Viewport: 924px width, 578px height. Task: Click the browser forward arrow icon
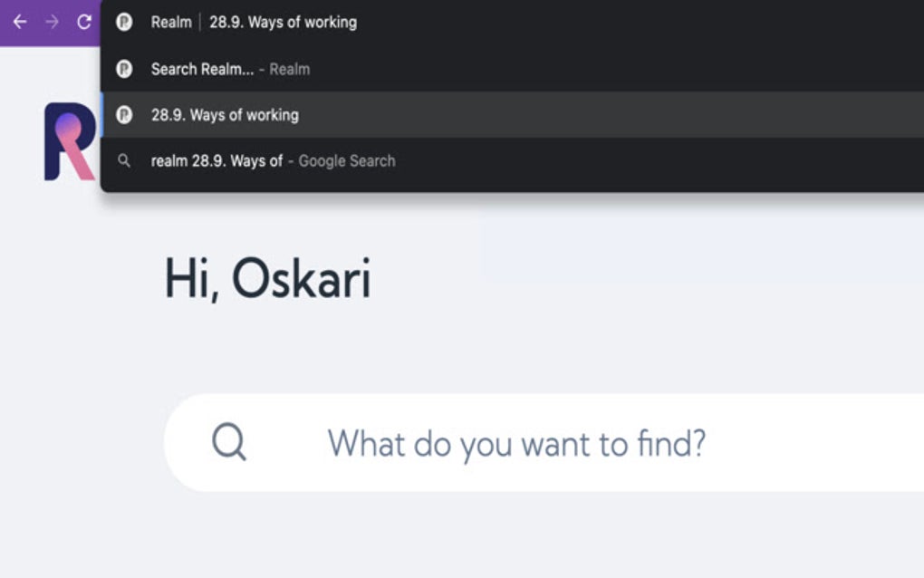[53, 22]
